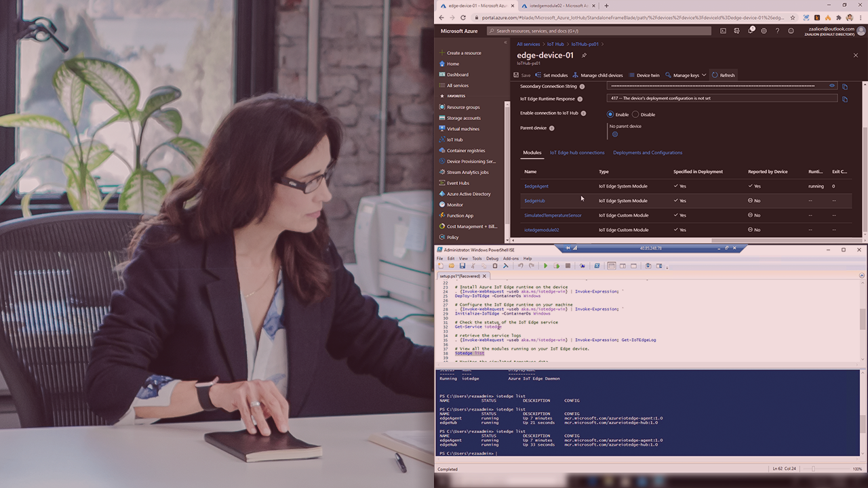Collapse the script pane arrow
Viewport: 868px width, 488px height.
tap(861, 276)
